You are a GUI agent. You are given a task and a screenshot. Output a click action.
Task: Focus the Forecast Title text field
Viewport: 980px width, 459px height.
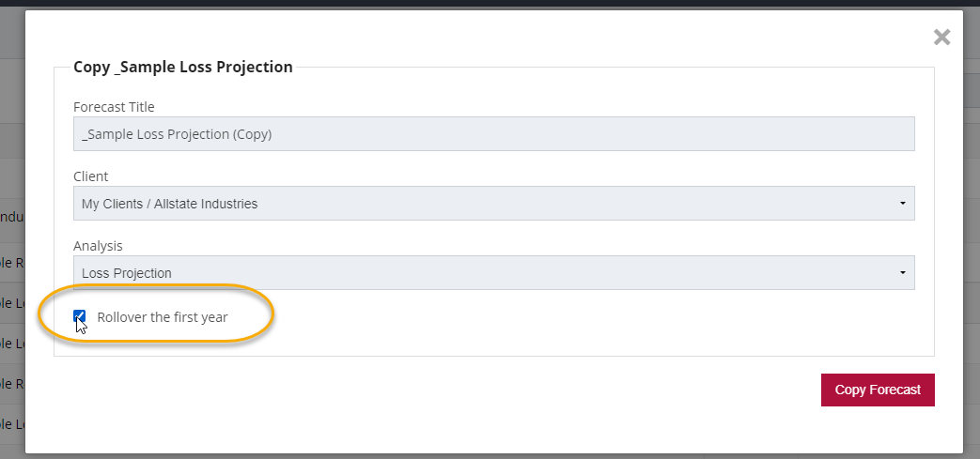pos(493,134)
